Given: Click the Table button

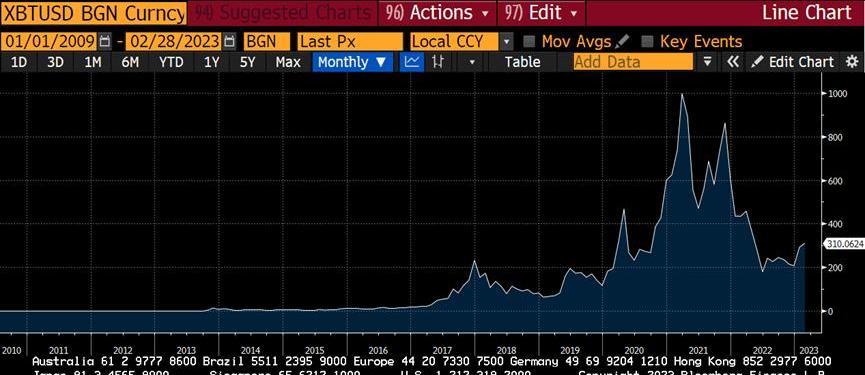Looking at the screenshot, I should pos(522,62).
